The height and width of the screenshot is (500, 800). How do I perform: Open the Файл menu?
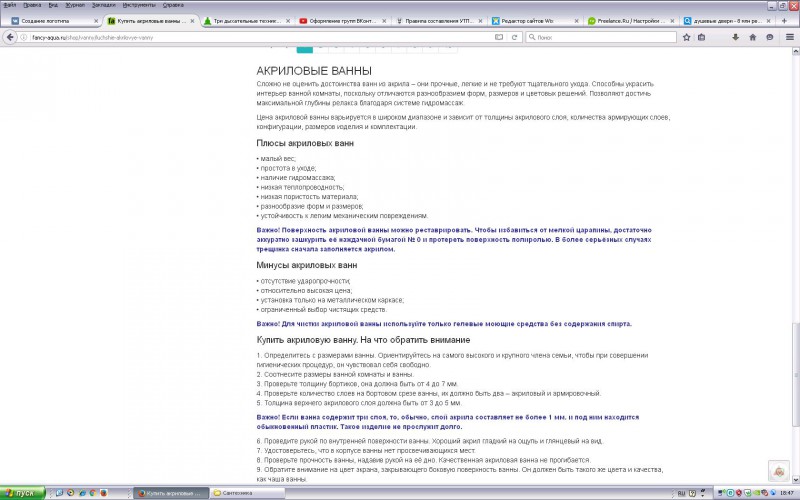coord(10,5)
